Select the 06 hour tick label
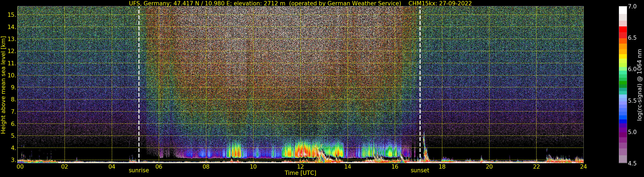Viewport: 644px width, 177px height. coord(159,166)
